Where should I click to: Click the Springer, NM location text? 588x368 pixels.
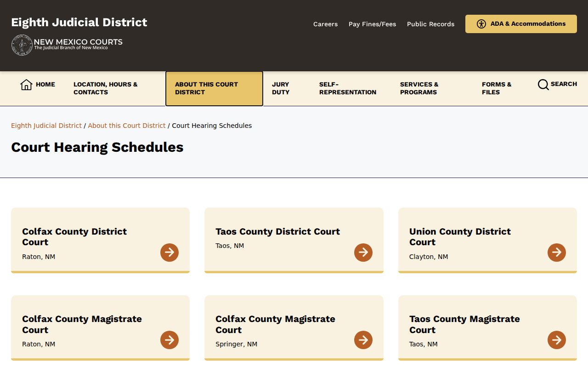pyautogui.click(x=237, y=344)
